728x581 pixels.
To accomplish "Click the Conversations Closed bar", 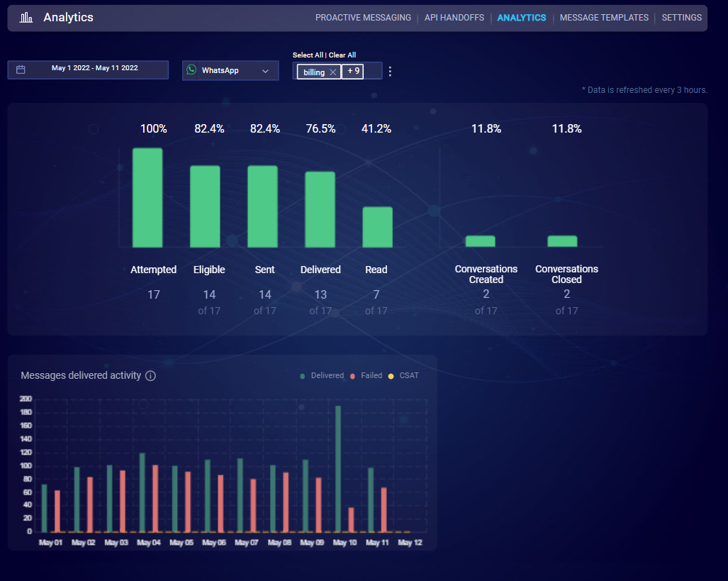I will coord(562,241).
